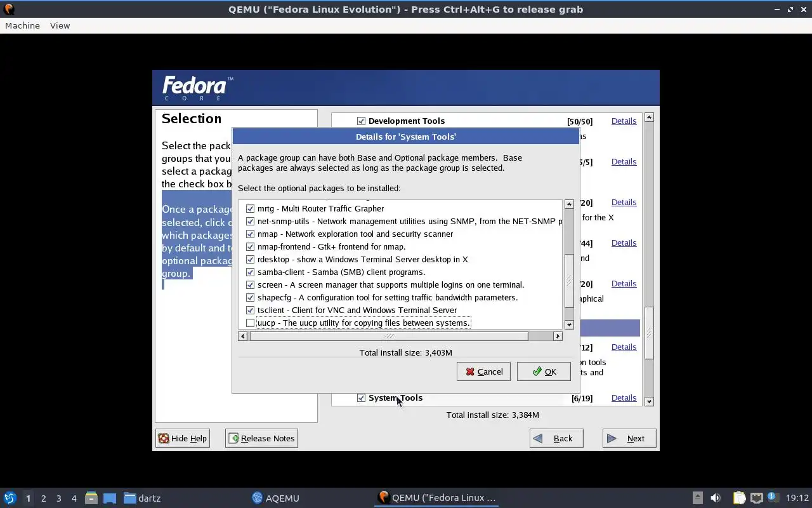Switch to workspace 1
Viewport: 812px width, 508px height.
pos(28,498)
